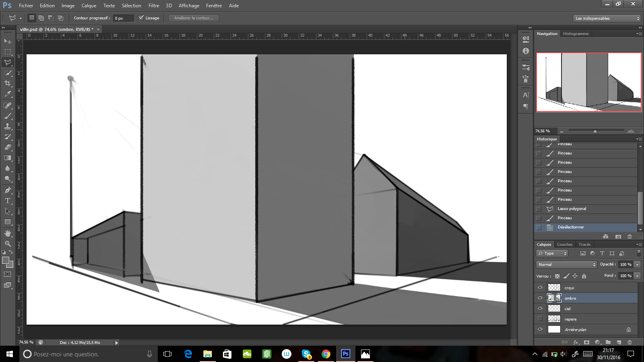Select the Healing Brush tool
This screenshot has width=644, height=362.
point(8,105)
